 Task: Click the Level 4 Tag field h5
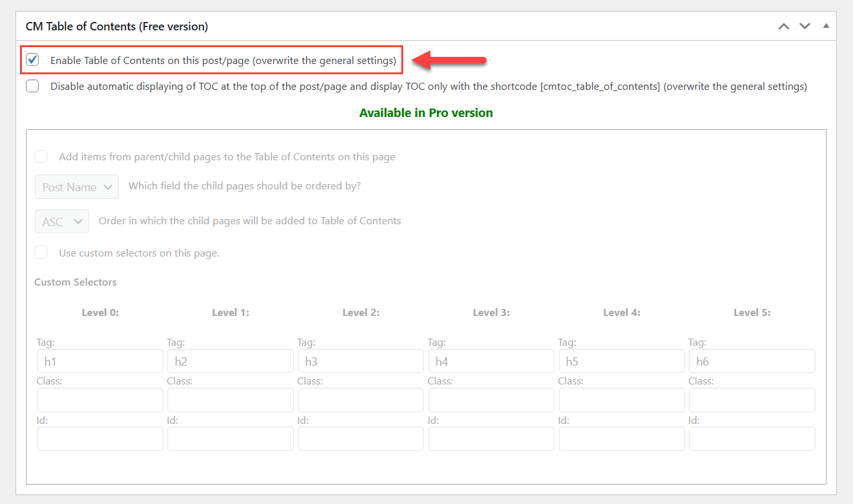pyautogui.click(x=622, y=361)
